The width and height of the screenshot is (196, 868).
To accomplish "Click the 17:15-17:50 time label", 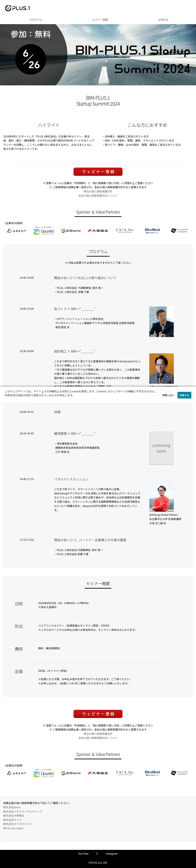I will (27, 540).
